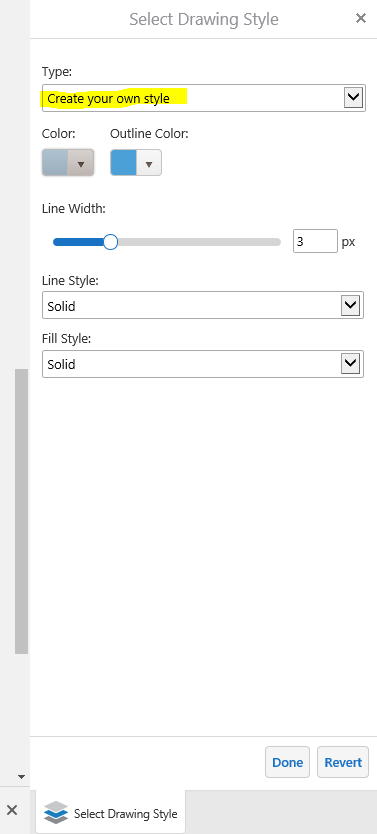
Task: Open the Type dropdown arrow
Action: click(353, 98)
